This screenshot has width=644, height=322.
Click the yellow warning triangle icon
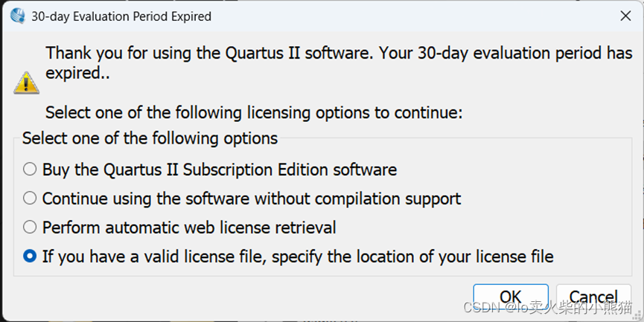26,83
